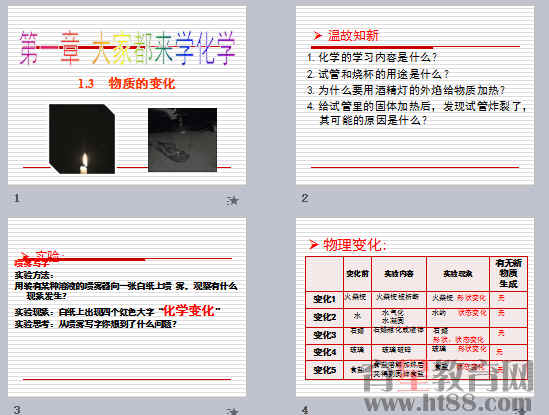Viewport: 549px width, 415px height.
Task: Click the slide number 2 label
Action: [305, 198]
